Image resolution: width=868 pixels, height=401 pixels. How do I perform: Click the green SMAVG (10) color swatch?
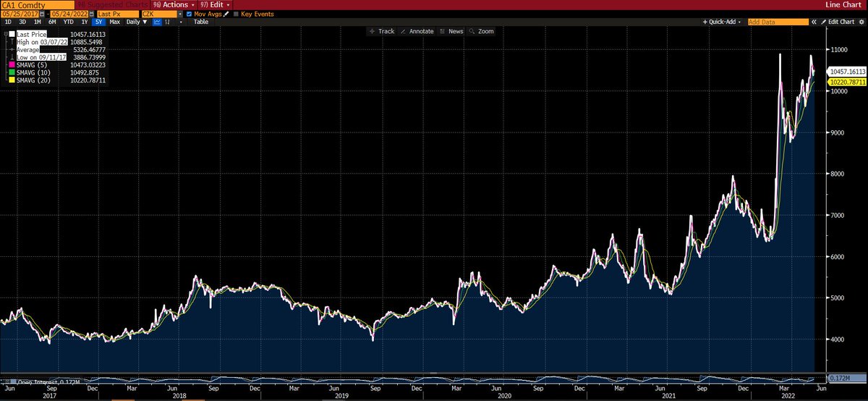[12, 72]
